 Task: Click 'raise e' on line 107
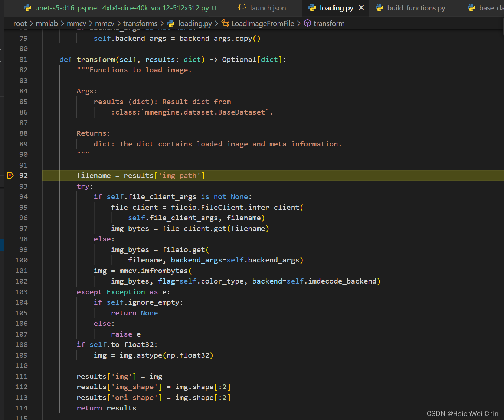pos(126,334)
